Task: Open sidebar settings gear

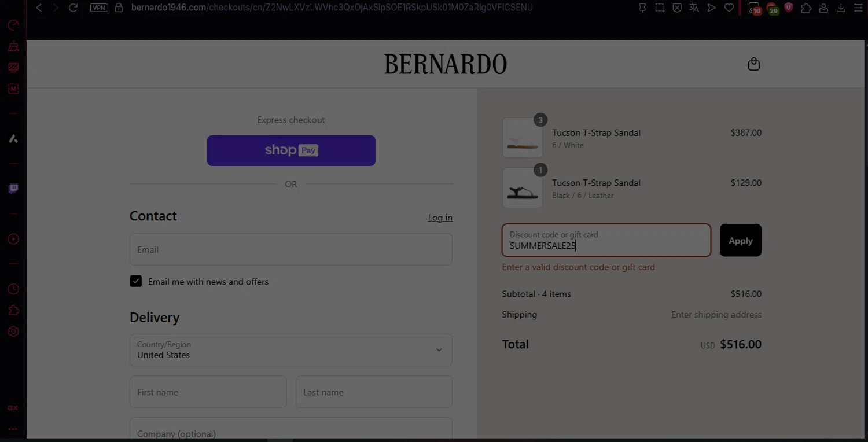Action: tap(13, 331)
